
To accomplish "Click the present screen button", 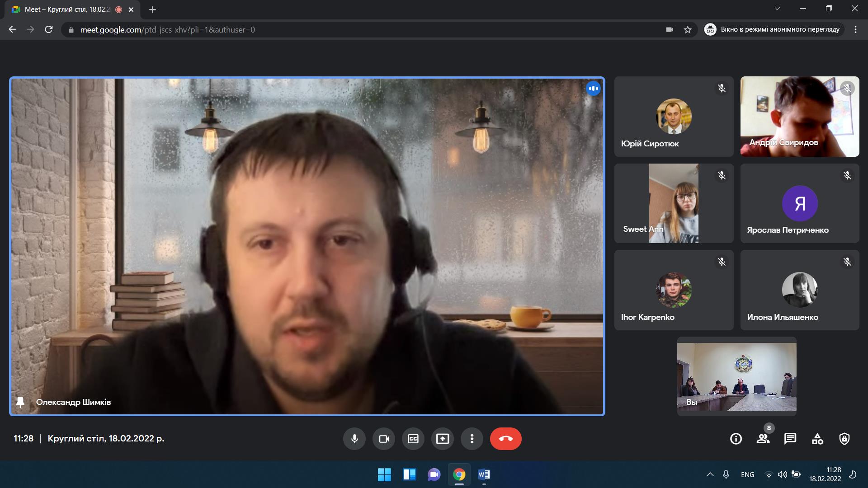I will pos(443,439).
